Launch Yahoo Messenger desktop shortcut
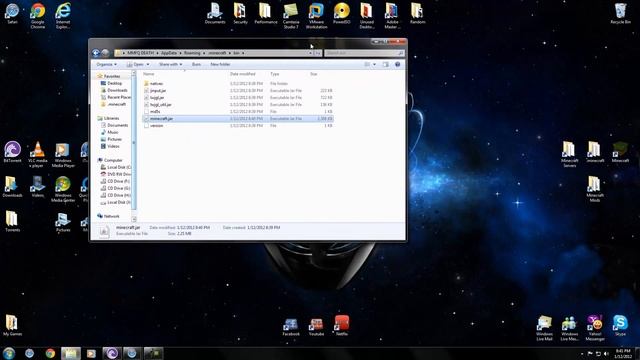Screen dimensions: 640x360 tap(595, 328)
